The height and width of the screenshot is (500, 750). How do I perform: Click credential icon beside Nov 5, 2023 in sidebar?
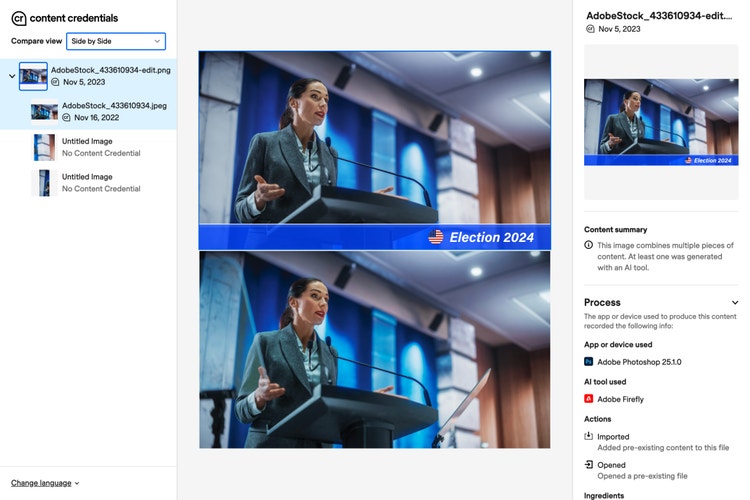tap(56, 82)
